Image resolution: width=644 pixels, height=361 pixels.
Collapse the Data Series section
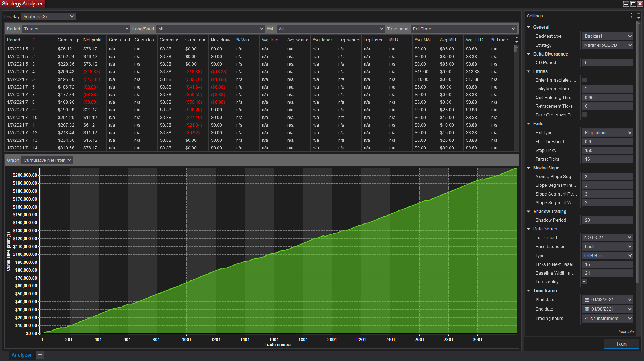pyautogui.click(x=529, y=229)
